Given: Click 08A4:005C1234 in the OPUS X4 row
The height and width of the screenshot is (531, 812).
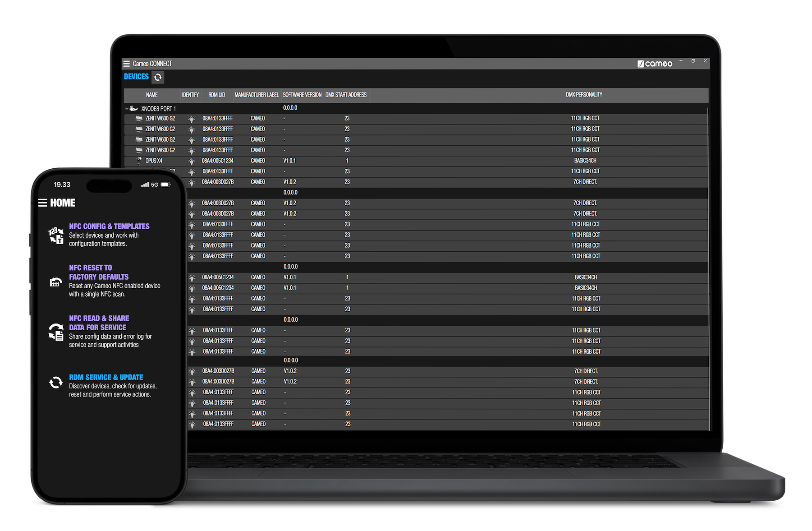Looking at the screenshot, I should pos(218,161).
